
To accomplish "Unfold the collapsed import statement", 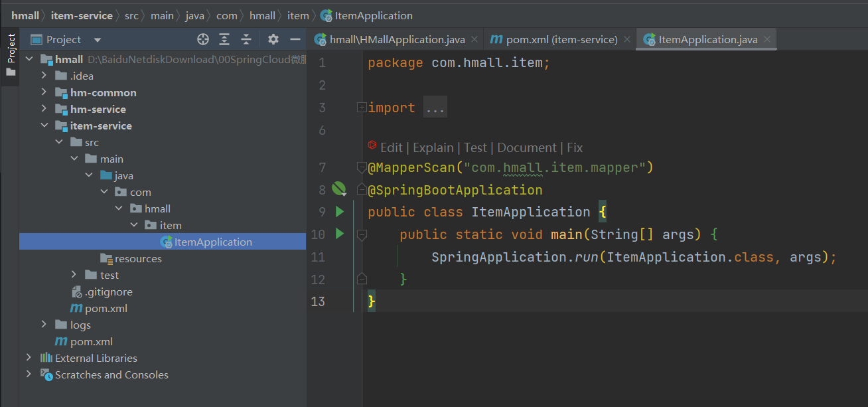I will [361, 108].
